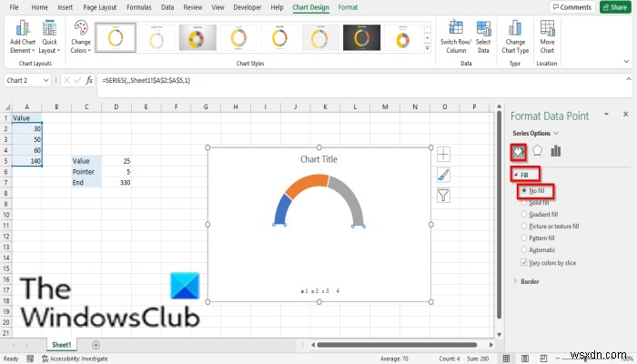Click the Chart Title text
Viewport: 637px width, 364px height.
(318, 159)
